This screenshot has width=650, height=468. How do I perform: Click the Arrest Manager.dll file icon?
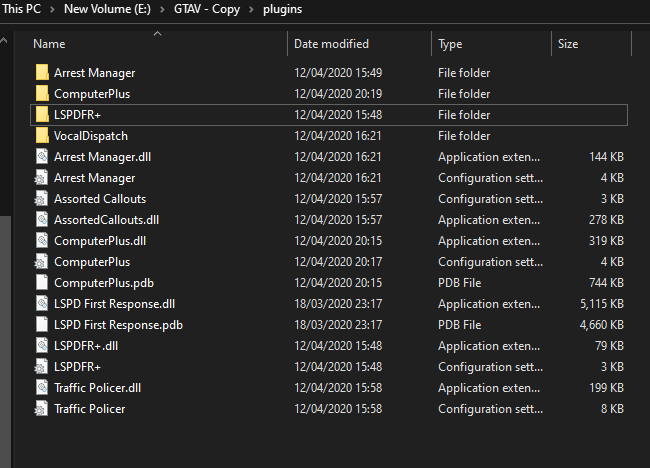[41, 157]
